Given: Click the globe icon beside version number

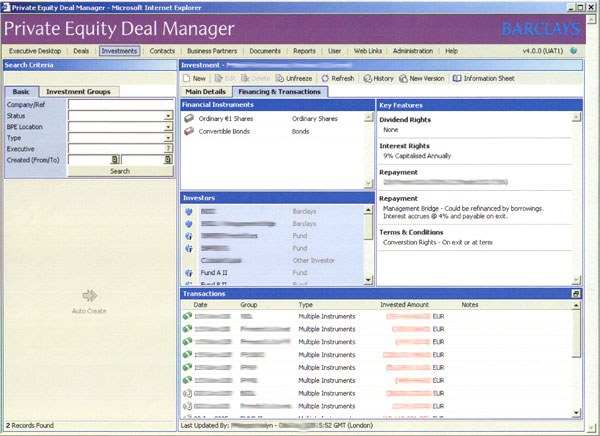Looking at the screenshot, I should coord(573,51).
